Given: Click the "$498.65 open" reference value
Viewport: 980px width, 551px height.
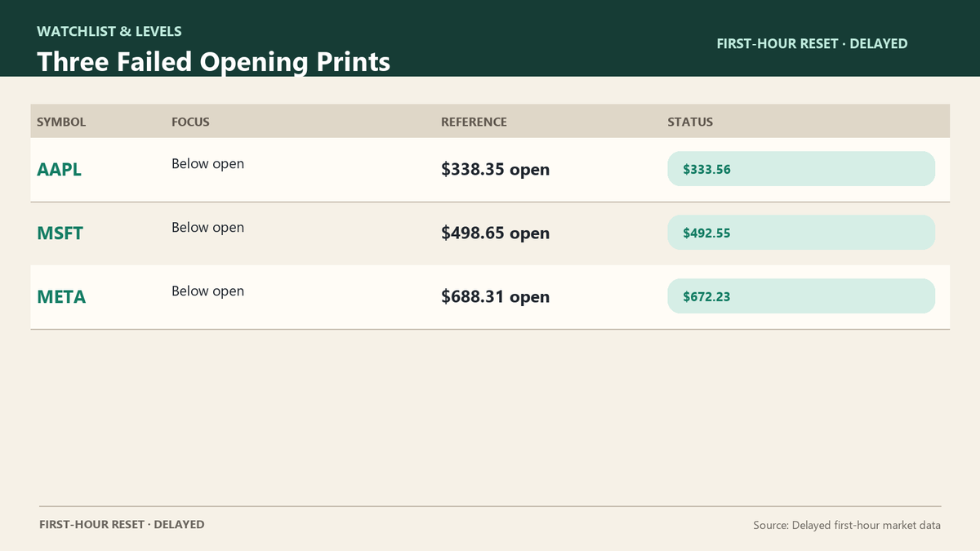Looking at the screenshot, I should click(x=496, y=233).
